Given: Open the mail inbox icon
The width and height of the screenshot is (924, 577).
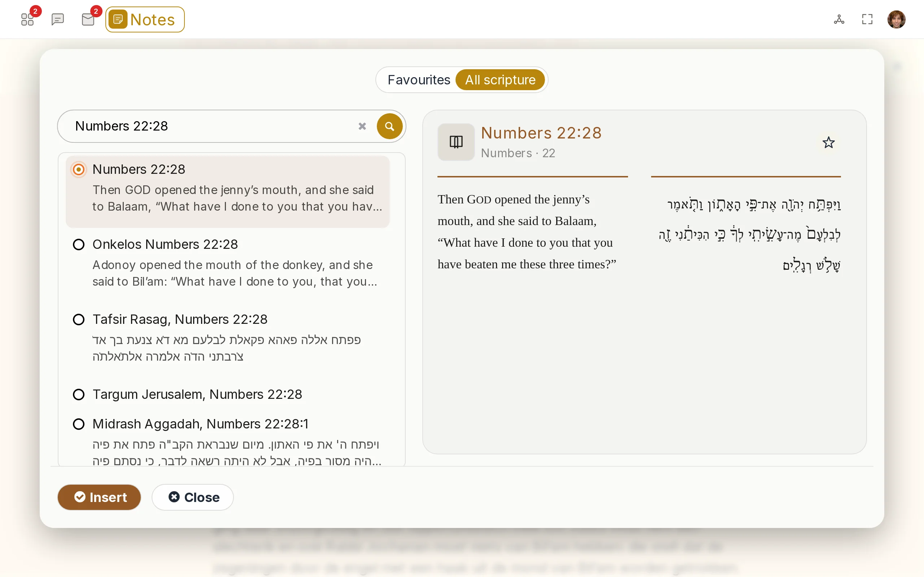Looking at the screenshot, I should pyautogui.click(x=88, y=19).
